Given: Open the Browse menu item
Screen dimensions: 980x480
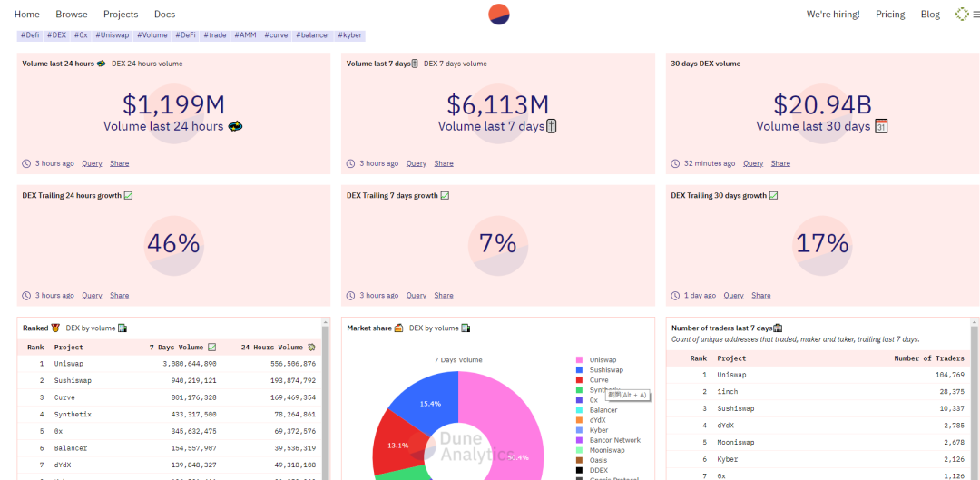Looking at the screenshot, I should point(72,14).
